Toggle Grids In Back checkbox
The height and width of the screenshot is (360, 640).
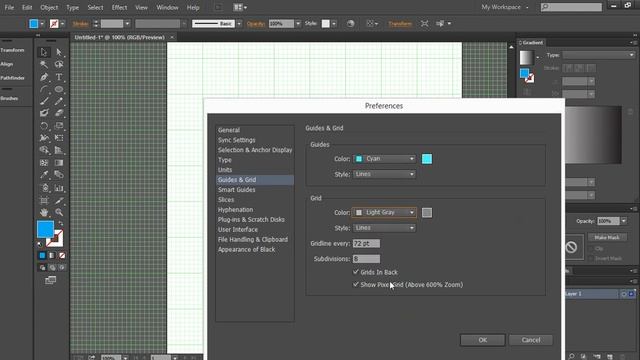pos(356,272)
